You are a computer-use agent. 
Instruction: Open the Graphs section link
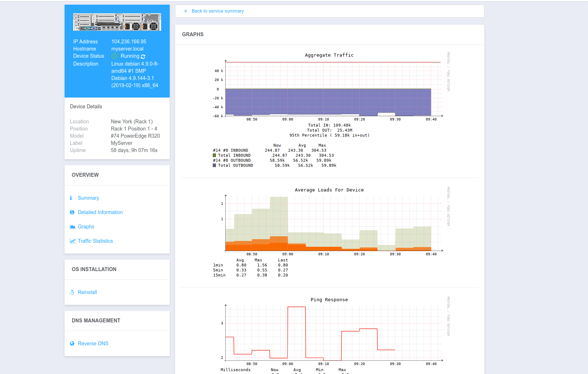pos(86,227)
